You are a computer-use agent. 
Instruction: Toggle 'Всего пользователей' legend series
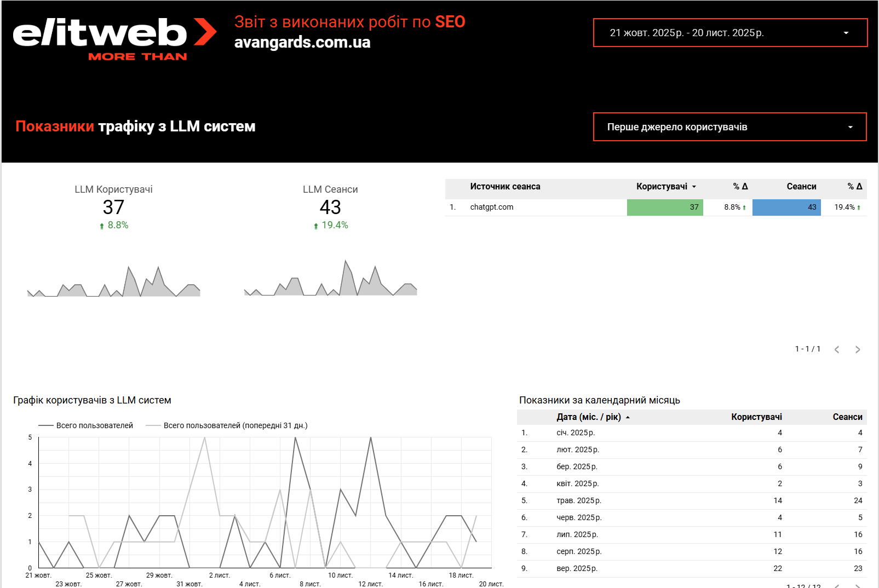coord(86,425)
